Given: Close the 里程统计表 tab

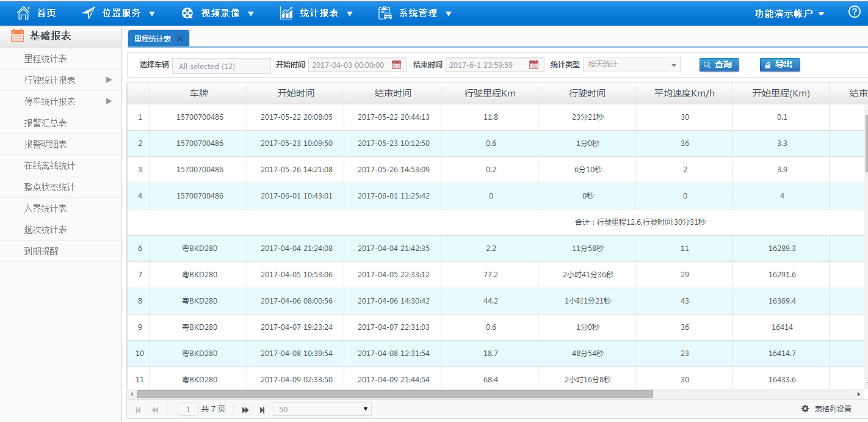Looking at the screenshot, I should pyautogui.click(x=180, y=38).
